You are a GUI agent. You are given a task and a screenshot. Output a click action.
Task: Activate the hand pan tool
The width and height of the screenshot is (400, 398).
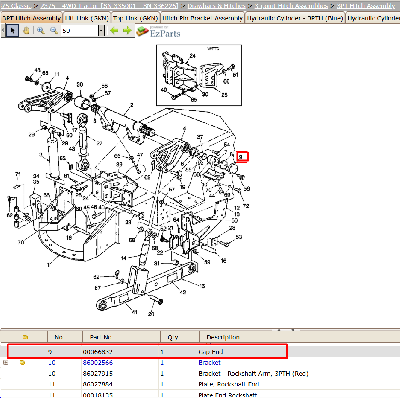(x=26, y=31)
